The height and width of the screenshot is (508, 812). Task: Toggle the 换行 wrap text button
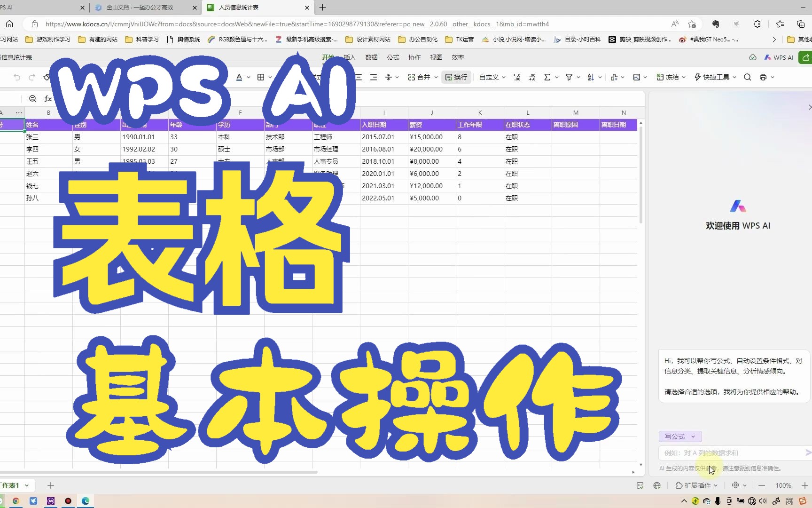tap(456, 77)
